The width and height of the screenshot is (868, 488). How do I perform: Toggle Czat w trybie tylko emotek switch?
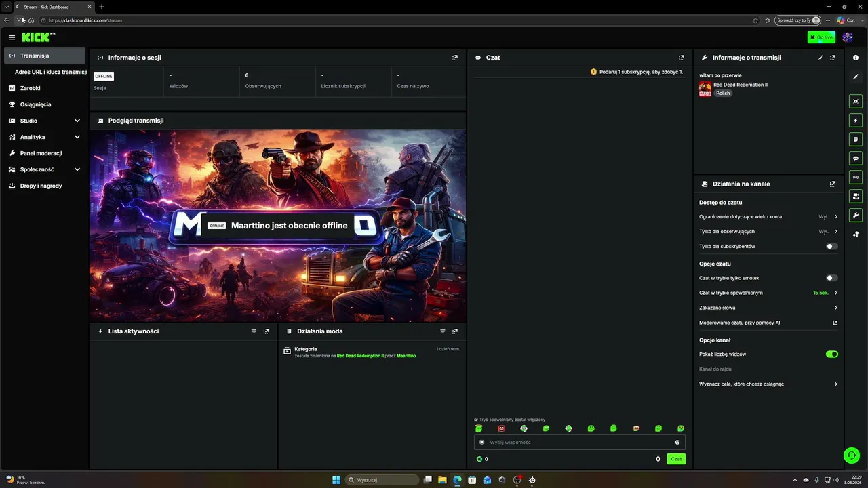tap(831, 278)
